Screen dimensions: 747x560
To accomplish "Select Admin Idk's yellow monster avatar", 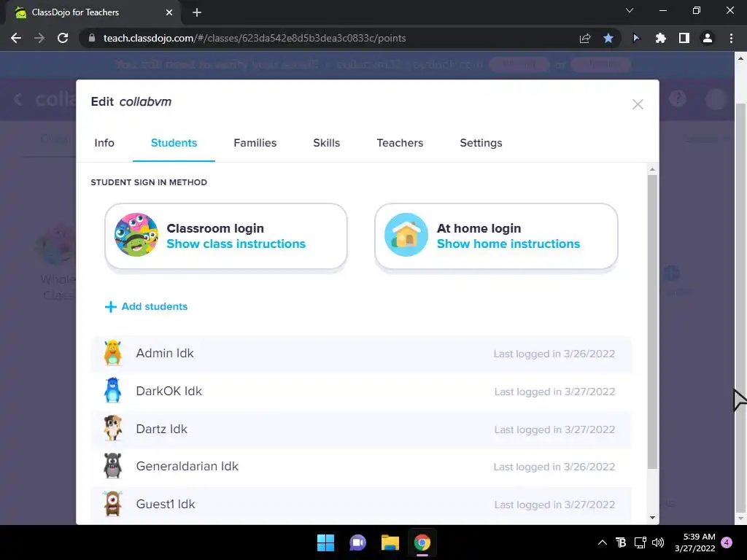I will coord(113,353).
